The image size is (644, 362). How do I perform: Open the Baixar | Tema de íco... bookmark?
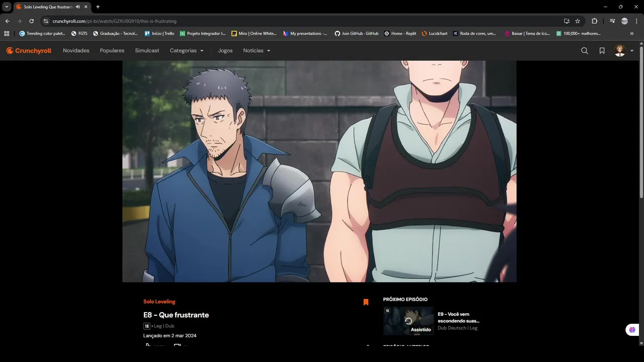[527, 34]
